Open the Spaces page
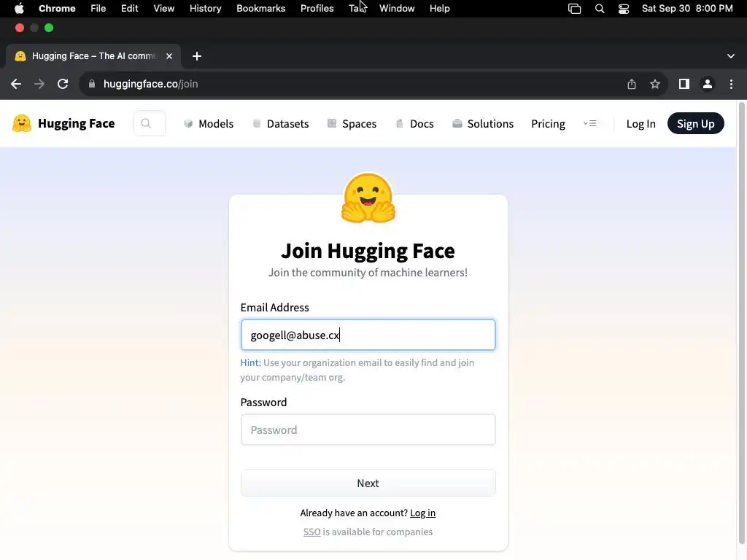 pyautogui.click(x=352, y=124)
